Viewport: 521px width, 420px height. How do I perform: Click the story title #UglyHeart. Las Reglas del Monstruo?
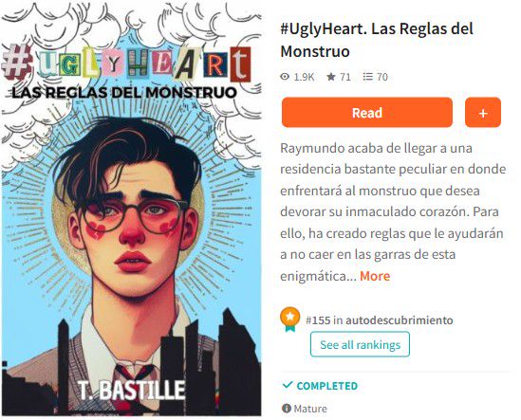point(377,40)
